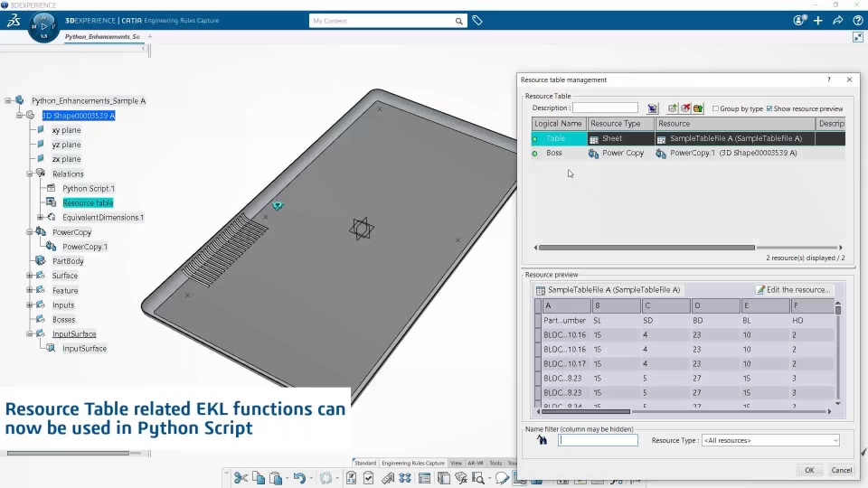Image resolution: width=868 pixels, height=488 pixels.
Task: Click Edit the resource button
Action: click(793, 290)
